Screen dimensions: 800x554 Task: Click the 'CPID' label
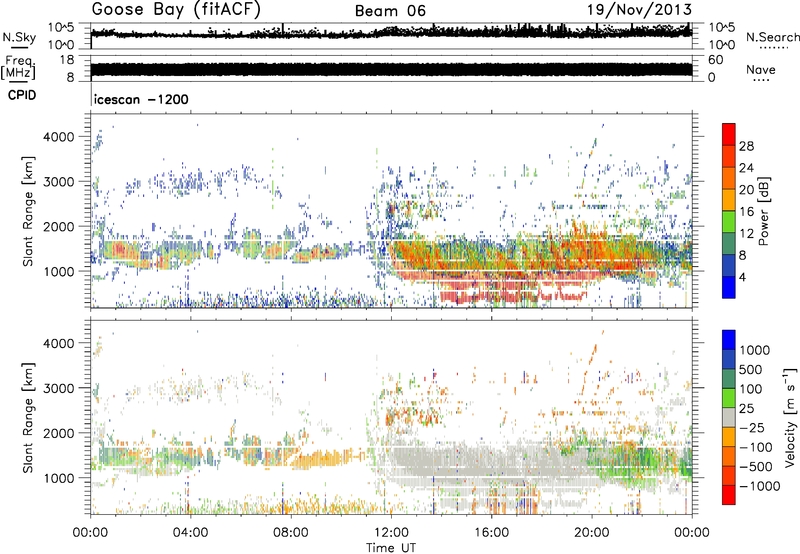coord(21,95)
